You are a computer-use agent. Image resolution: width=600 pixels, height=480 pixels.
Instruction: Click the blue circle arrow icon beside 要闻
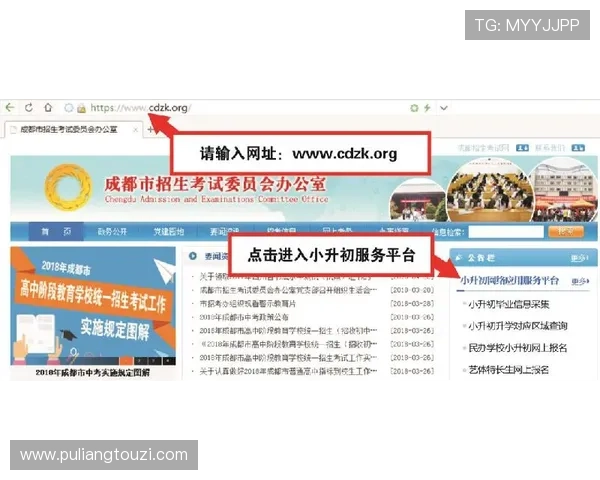pos(193,256)
